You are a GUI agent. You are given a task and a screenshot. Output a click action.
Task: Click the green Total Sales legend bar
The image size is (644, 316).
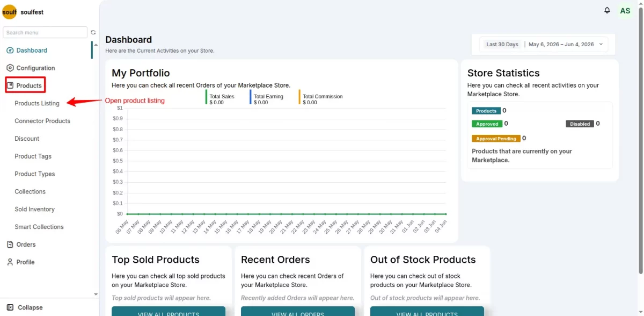point(206,97)
